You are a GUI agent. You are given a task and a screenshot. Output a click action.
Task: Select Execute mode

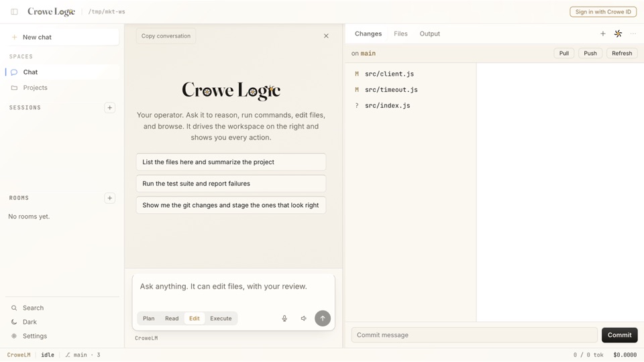tap(221, 318)
